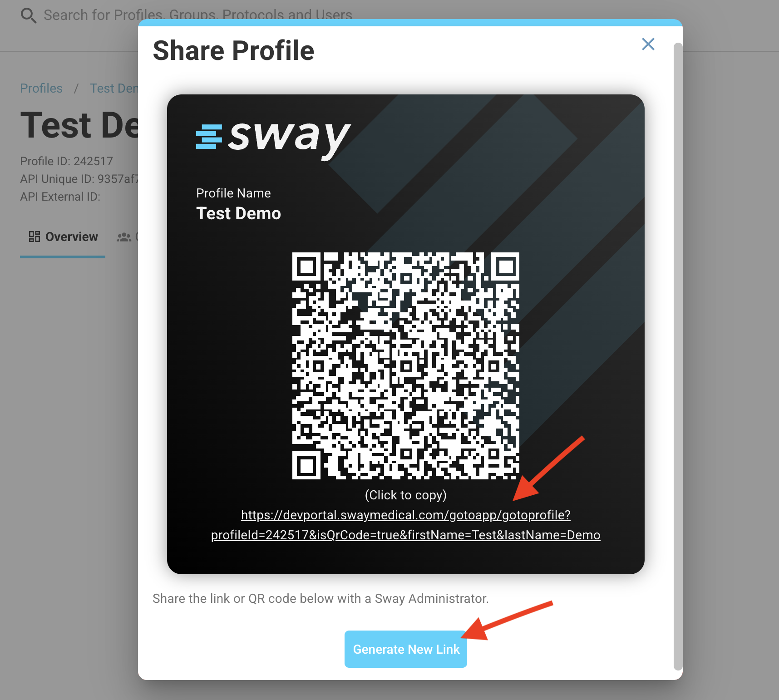The height and width of the screenshot is (700, 779).
Task: Click the Share Profile dialog scrollbar
Action: 678,356
